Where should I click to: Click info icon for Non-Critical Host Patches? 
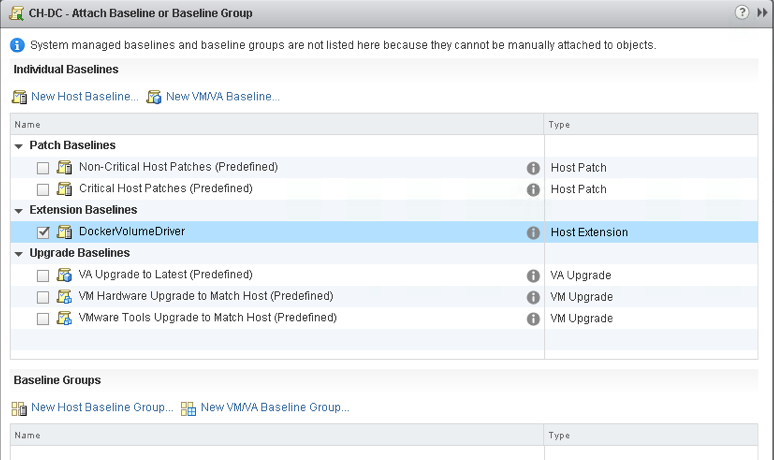pyautogui.click(x=533, y=168)
